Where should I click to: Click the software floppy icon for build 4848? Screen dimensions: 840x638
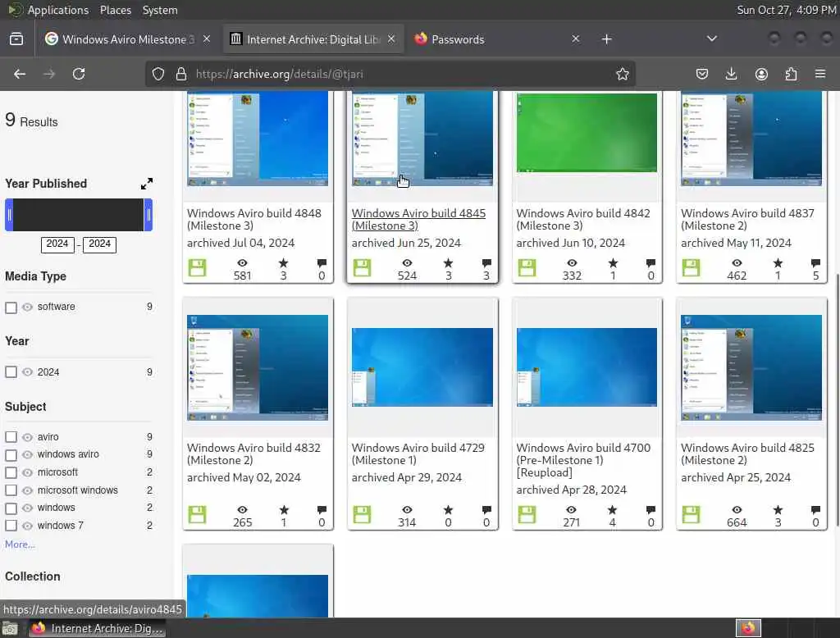197,267
